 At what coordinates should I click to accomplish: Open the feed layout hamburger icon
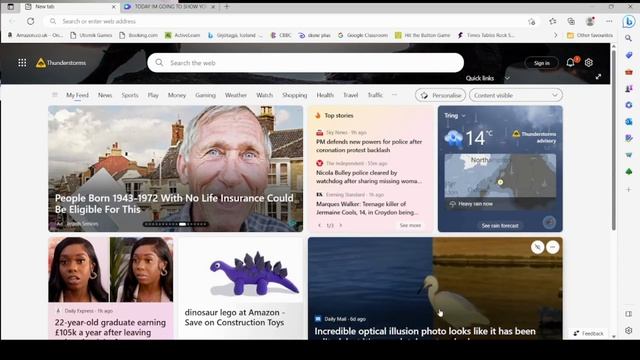(x=55, y=95)
